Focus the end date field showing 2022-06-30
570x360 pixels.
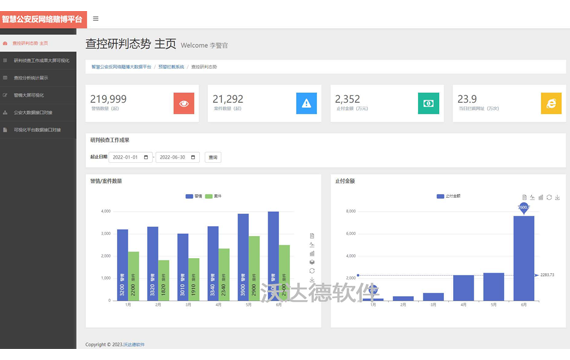(x=177, y=157)
